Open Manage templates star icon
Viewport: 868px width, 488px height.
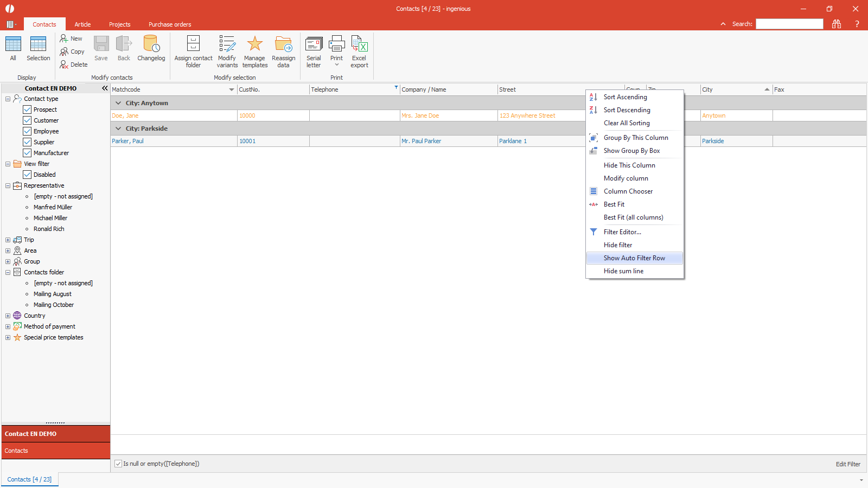click(x=254, y=44)
